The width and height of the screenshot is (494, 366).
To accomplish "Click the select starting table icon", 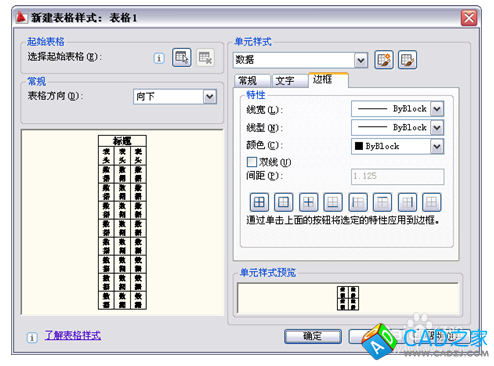I will (x=182, y=58).
